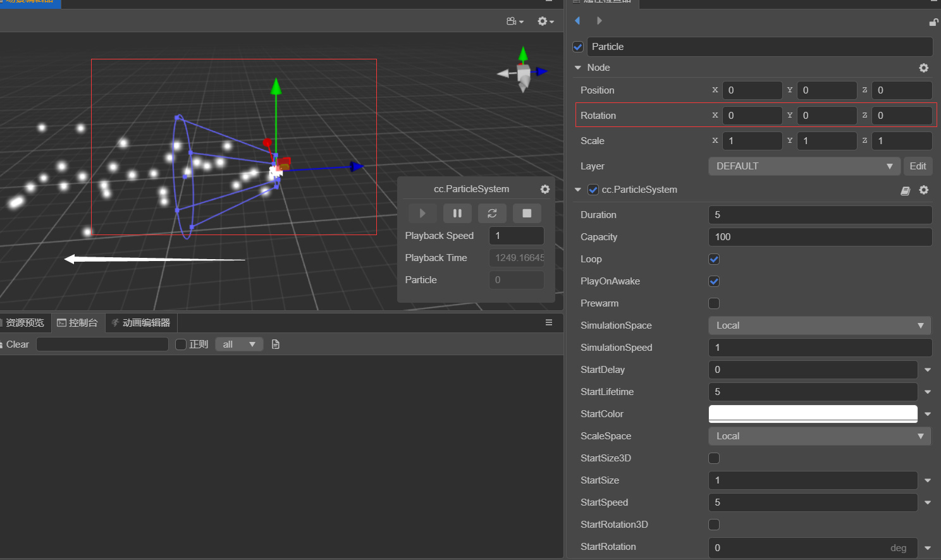
Task: Select the green Y-axis gizmo arrow
Action: [x=276, y=87]
